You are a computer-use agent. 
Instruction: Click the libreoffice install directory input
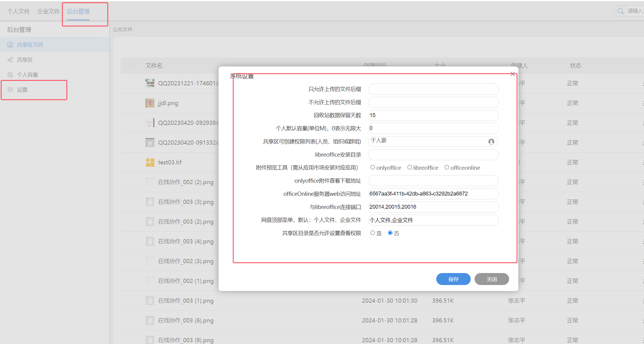point(433,155)
